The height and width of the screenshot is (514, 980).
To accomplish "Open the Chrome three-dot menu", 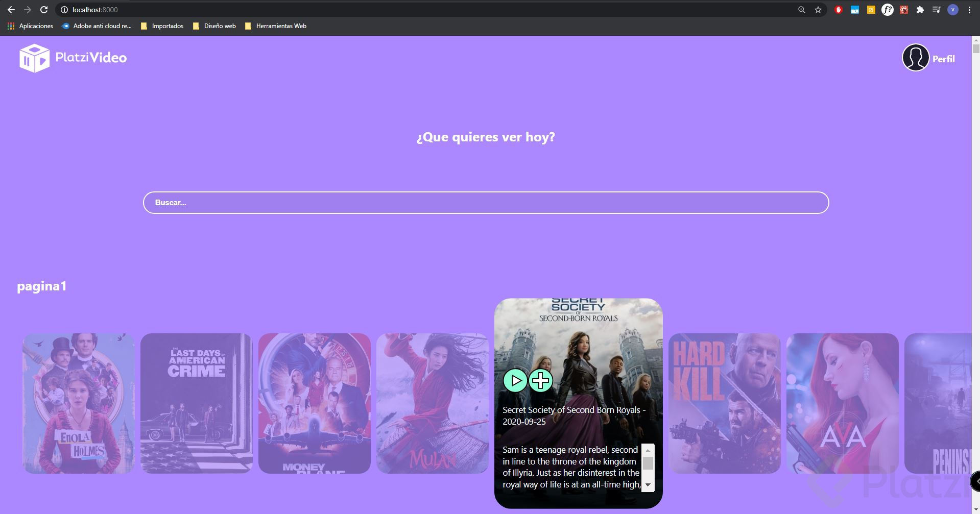I will coord(969,10).
